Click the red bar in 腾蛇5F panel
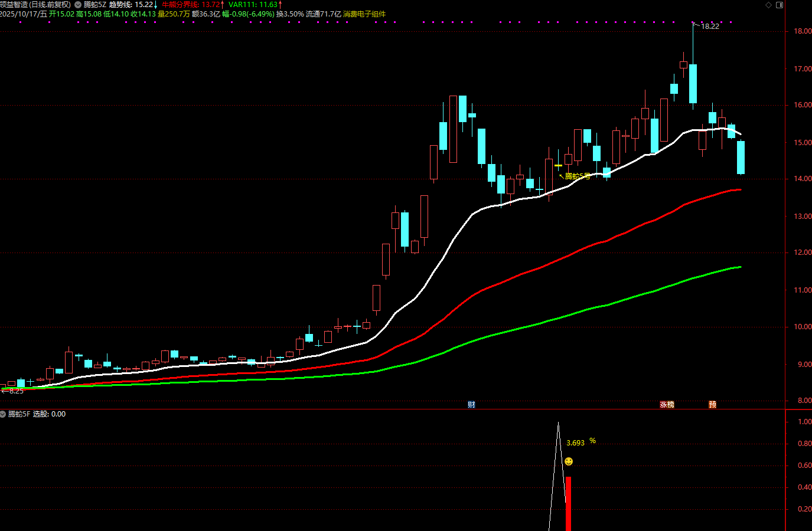812x531 pixels. (x=568, y=503)
